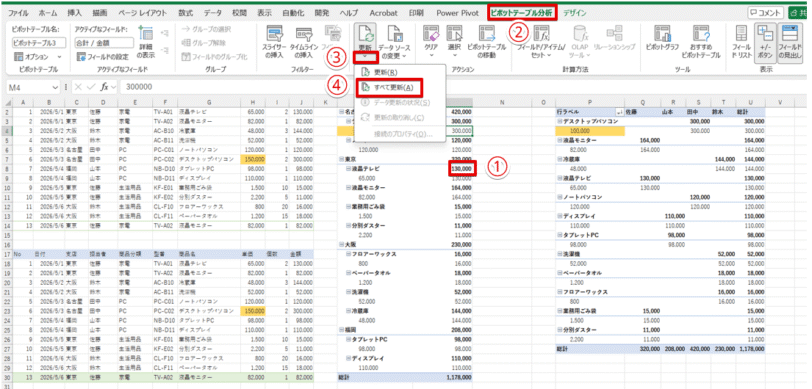
Task: Click the 型番 header cell in row 17
Action: [165, 254]
